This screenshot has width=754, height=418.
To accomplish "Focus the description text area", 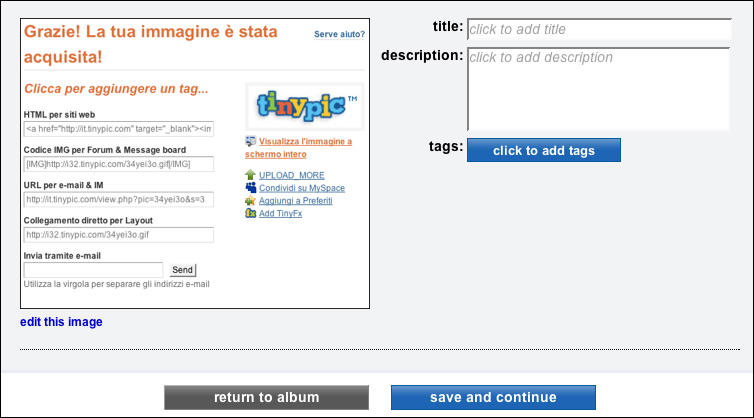I will pyautogui.click(x=599, y=89).
